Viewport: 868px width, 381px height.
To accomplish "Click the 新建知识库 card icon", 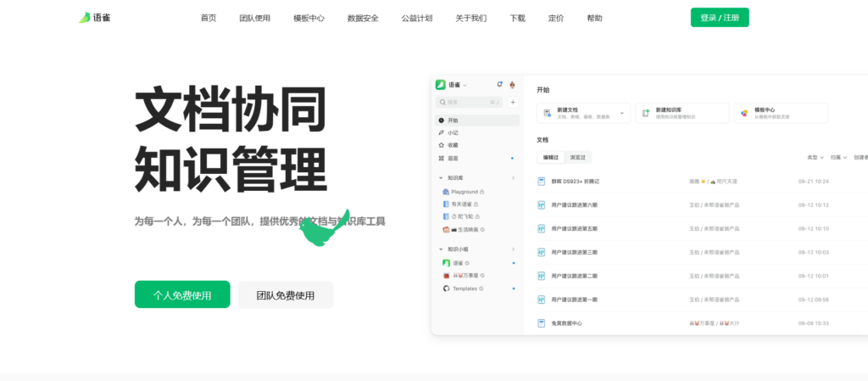I will 645,113.
